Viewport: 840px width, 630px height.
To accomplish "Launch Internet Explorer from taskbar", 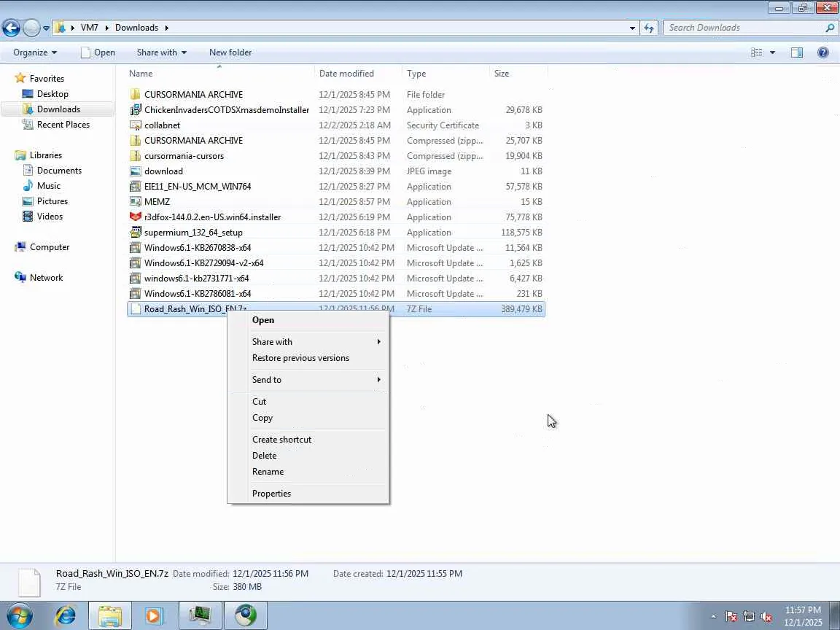I will (66, 615).
